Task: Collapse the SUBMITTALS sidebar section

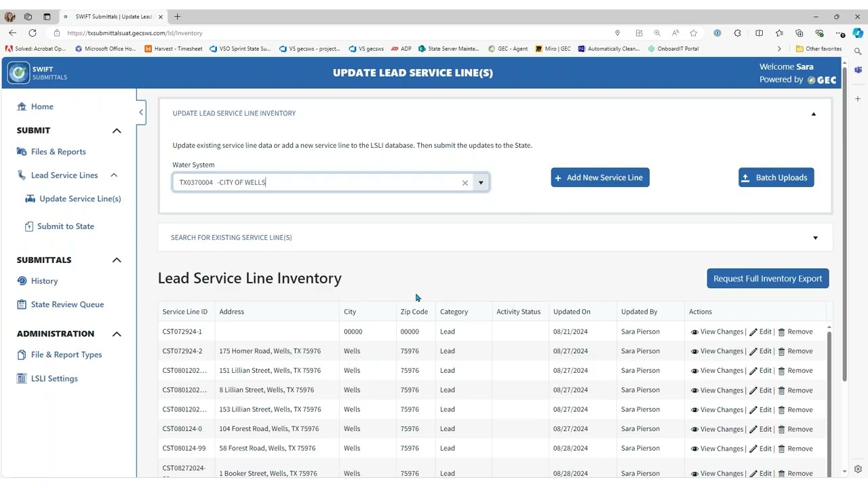Action: coord(117,260)
